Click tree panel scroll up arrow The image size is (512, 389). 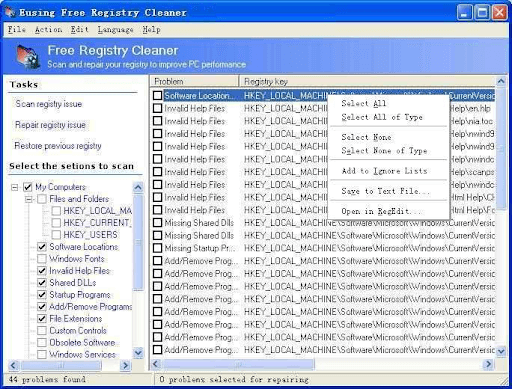[x=138, y=188]
